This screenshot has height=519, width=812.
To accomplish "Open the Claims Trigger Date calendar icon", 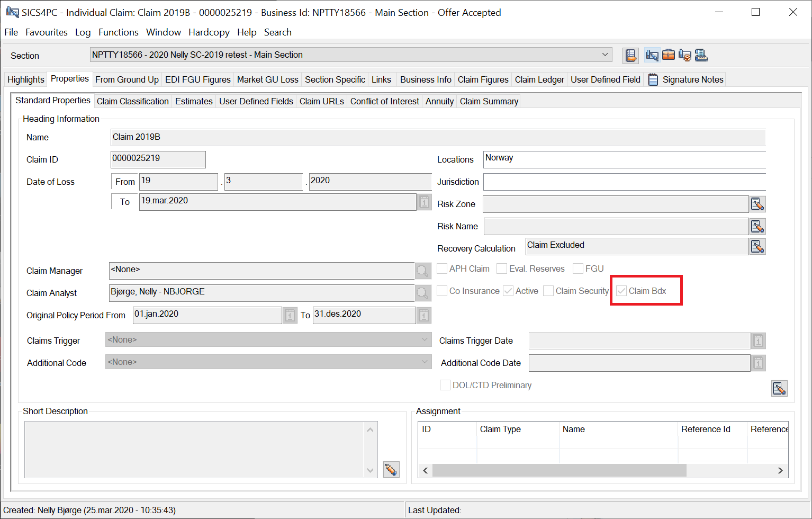I will 758,341.
